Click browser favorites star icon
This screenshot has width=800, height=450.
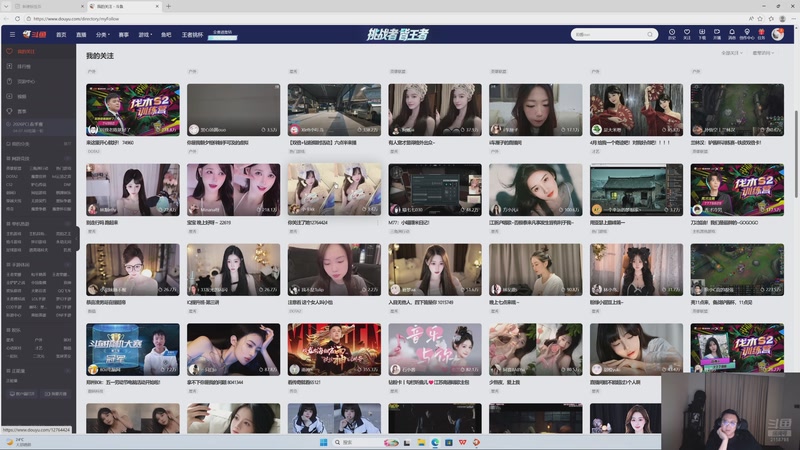(760, 18)
